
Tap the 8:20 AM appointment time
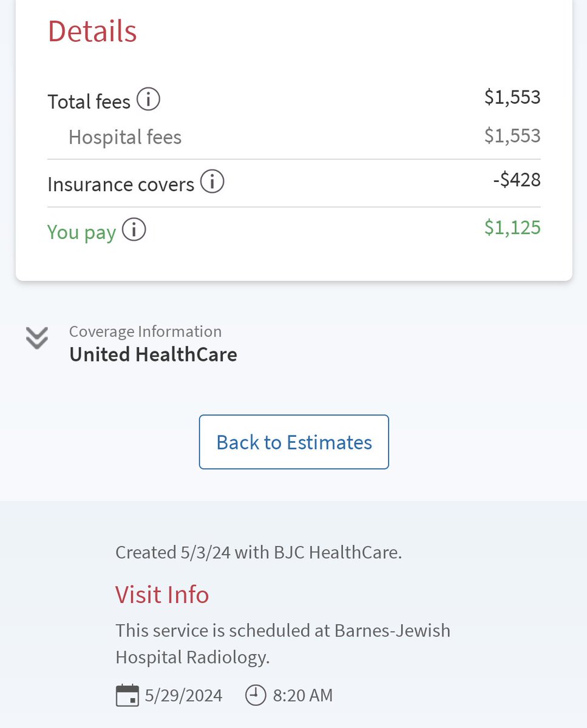303,695
